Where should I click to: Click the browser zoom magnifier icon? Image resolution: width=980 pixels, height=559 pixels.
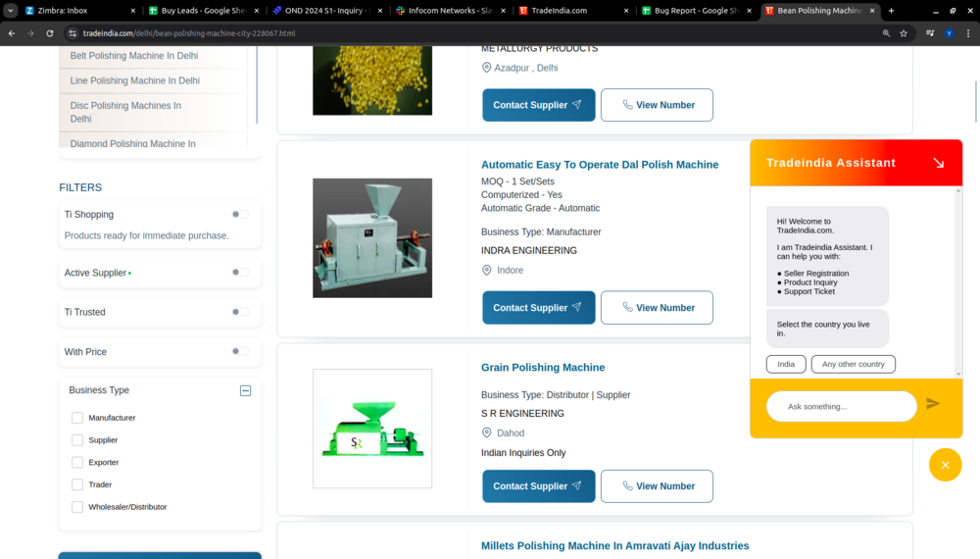click(886, 33)
